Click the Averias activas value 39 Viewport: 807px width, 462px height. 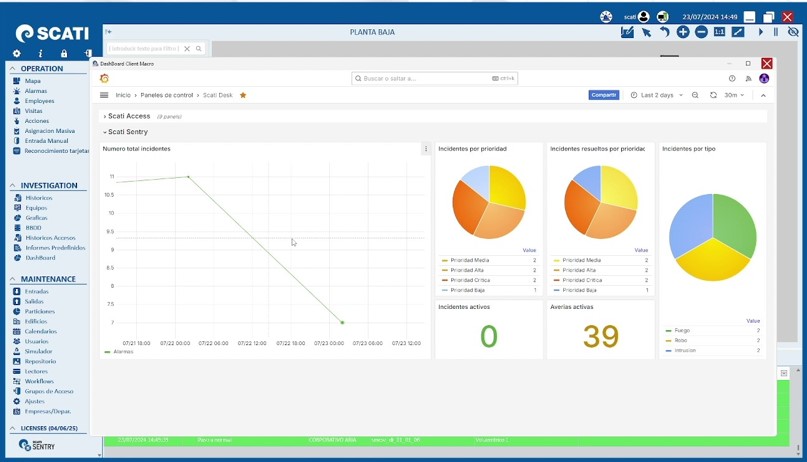601,336
